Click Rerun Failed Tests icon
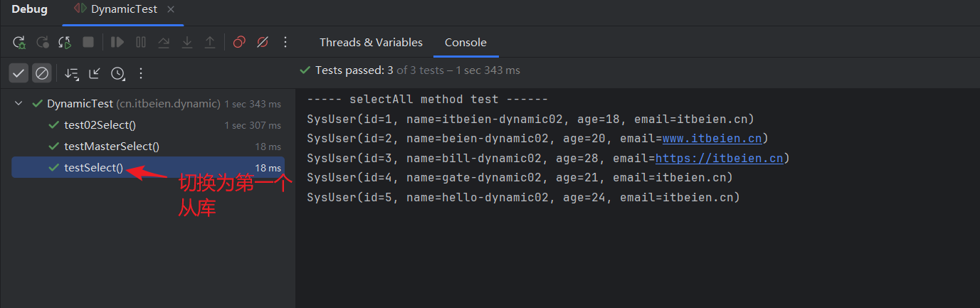Image resolution: width=980 pixels, height=308 pixels. 43,43
